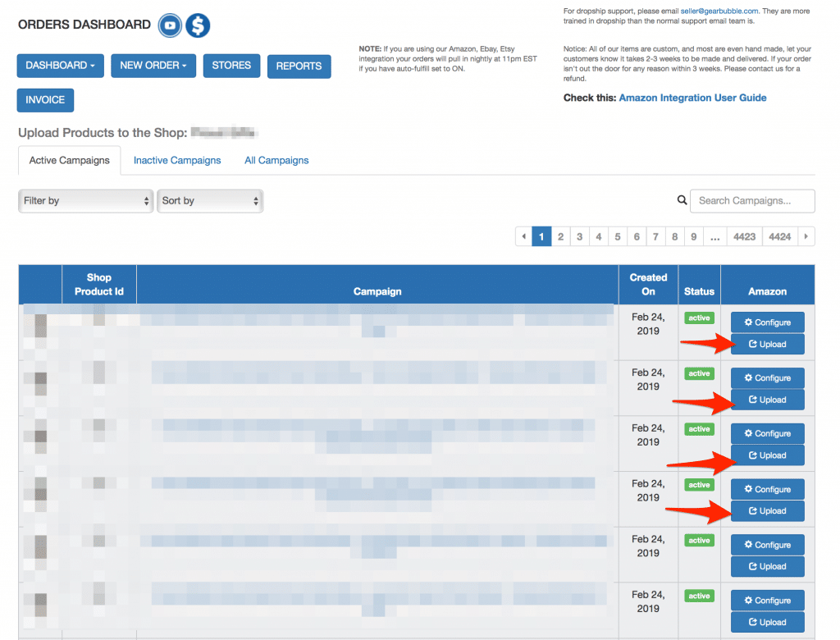
Task: Click the magnifying glass search icon
Action: (682, 200)
